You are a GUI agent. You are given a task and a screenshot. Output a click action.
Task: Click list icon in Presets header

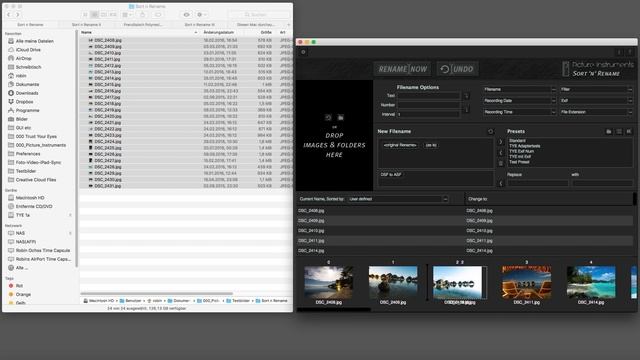(x=619, y=131)
